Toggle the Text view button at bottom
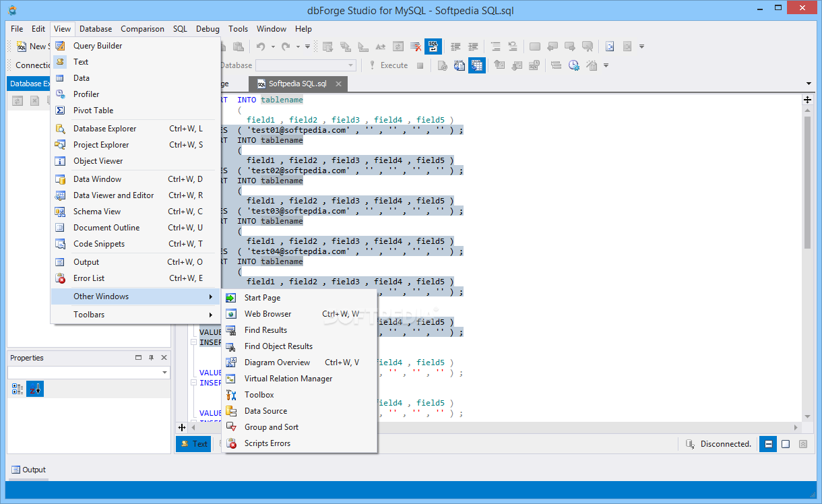 point(194,444)
